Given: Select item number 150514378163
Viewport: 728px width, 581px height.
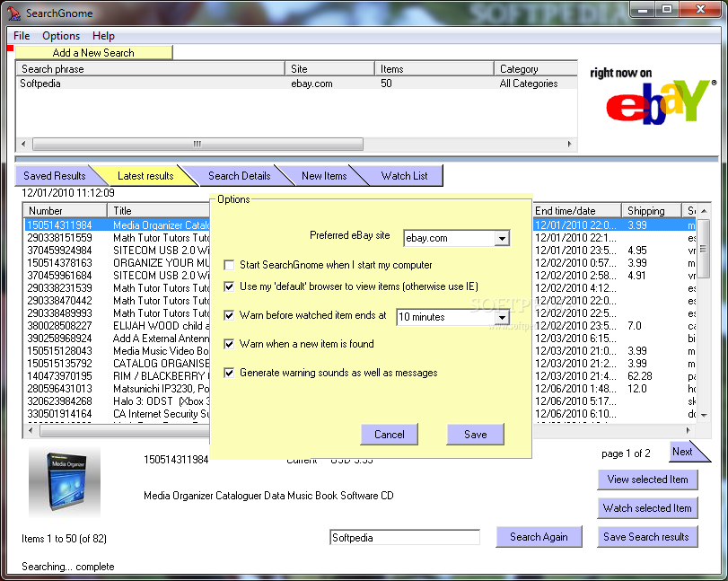Looking at the screenshot, I should click(59, 263).
